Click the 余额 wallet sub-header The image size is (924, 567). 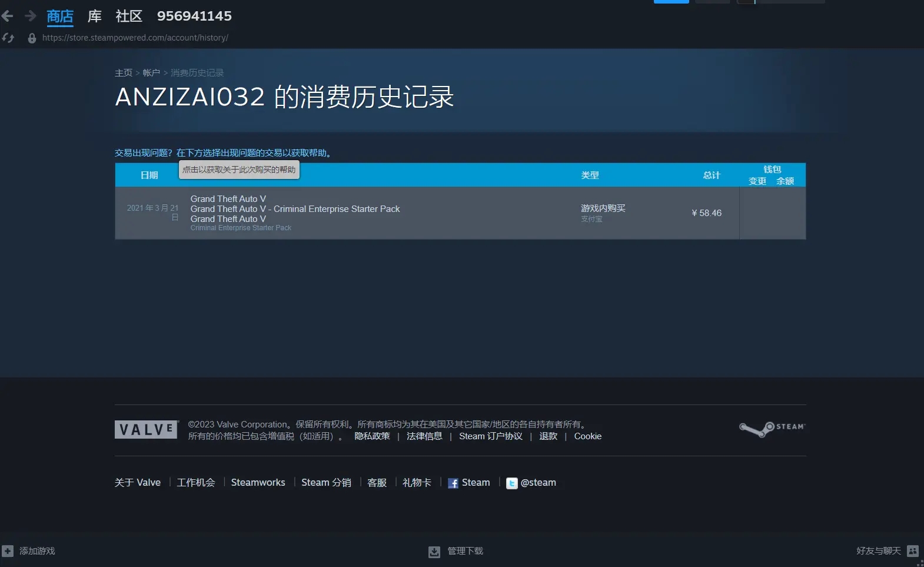click(785, 181)
